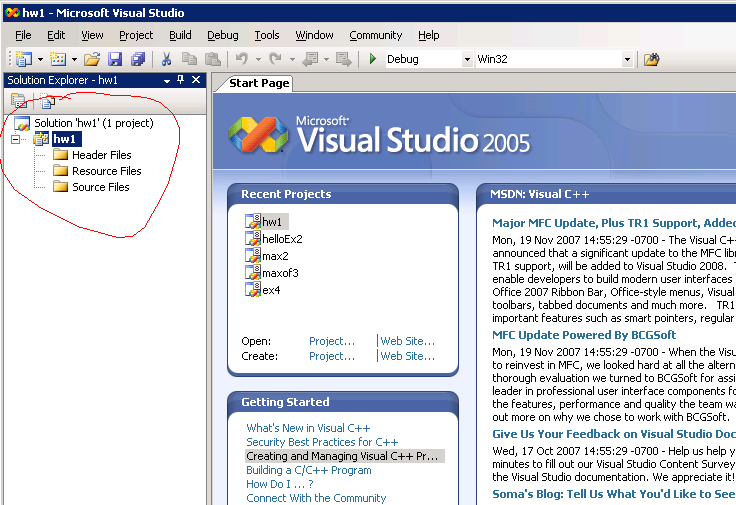Open the Project menu

pyautogui.click(x=136, y=35)
